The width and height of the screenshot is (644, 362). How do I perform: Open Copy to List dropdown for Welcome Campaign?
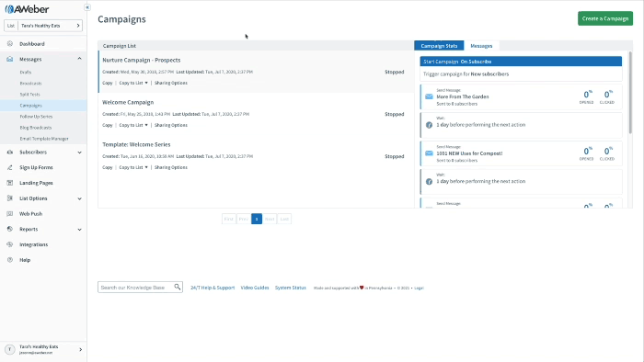[133, 125]
